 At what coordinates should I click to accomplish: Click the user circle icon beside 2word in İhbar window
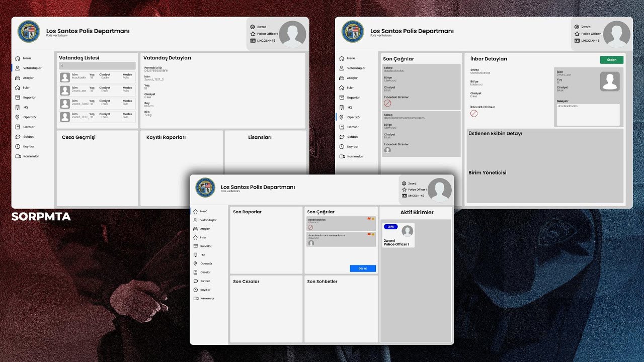pyautogui.click(x=577, y=27)
